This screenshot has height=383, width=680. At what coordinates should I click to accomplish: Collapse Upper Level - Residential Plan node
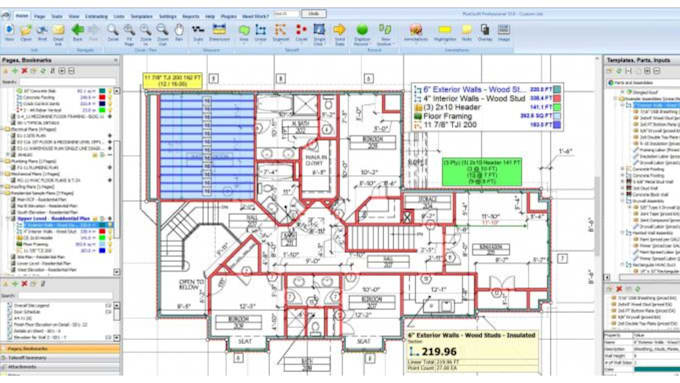[x=8, y=219]
